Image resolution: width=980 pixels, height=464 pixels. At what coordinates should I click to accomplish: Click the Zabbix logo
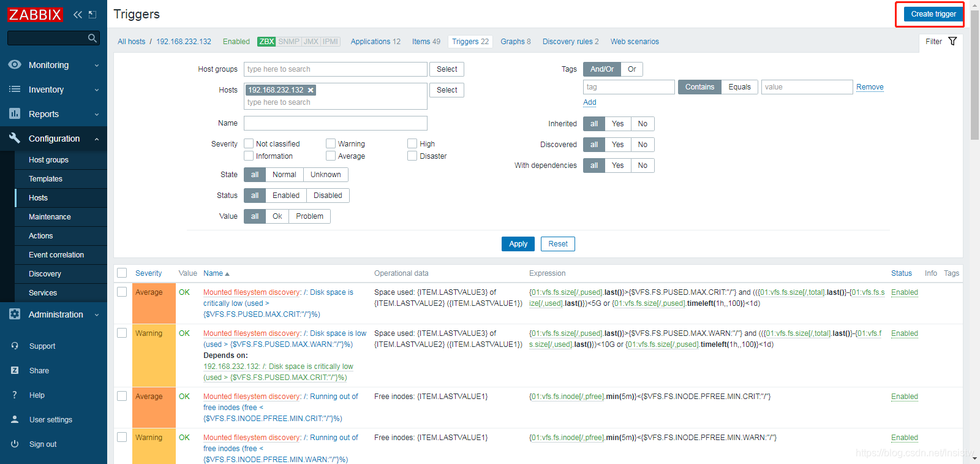(35, 14)
